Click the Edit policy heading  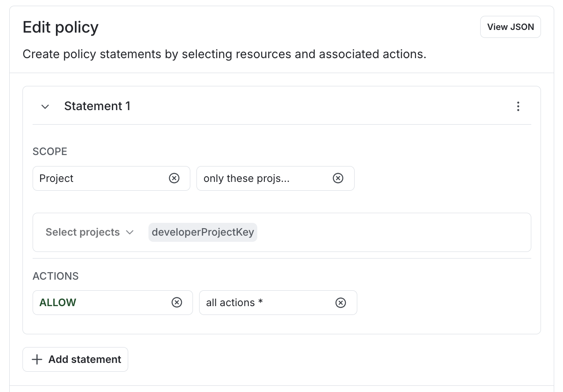60,27
